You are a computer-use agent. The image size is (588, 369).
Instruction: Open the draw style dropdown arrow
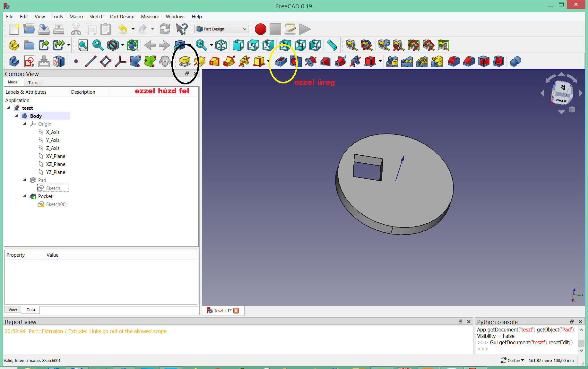pyautogui.click(x=123, y=45)
